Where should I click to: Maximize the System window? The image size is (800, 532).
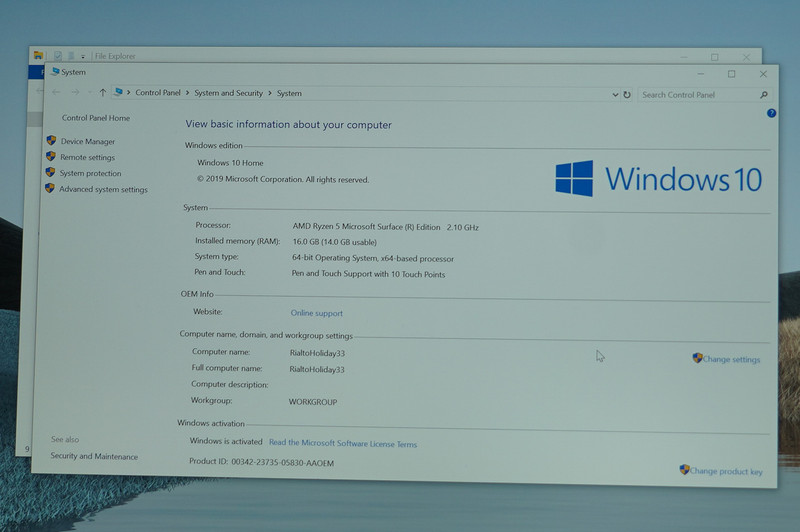[x=732, y=74]
